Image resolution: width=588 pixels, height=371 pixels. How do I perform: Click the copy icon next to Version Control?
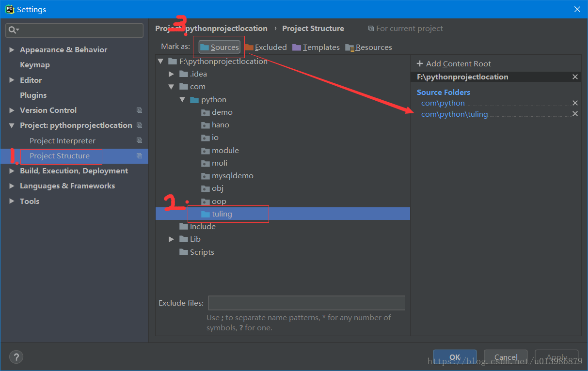click(x=140, y=110)
